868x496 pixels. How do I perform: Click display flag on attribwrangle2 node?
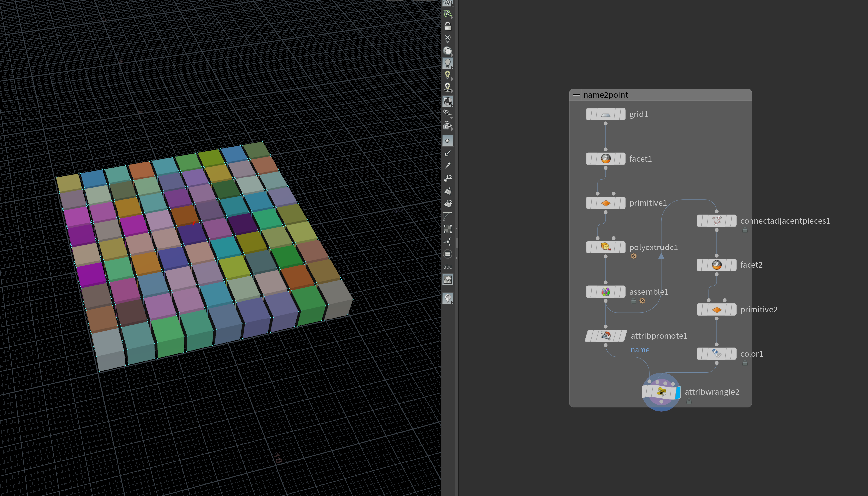pos(677,392)
